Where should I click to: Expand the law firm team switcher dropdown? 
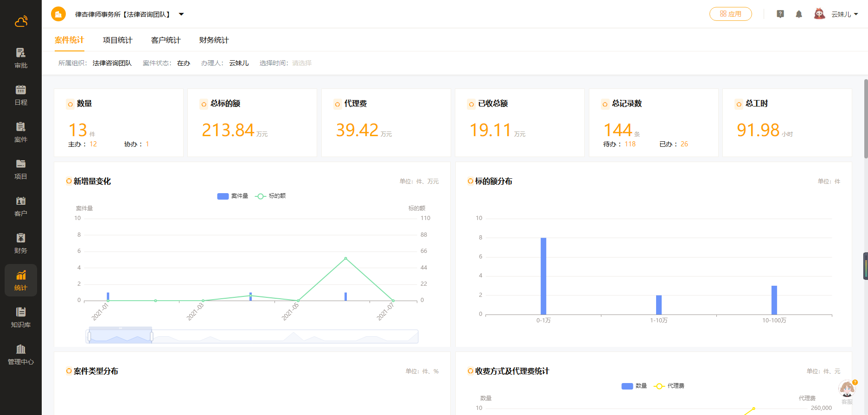[x=181, y=14]
